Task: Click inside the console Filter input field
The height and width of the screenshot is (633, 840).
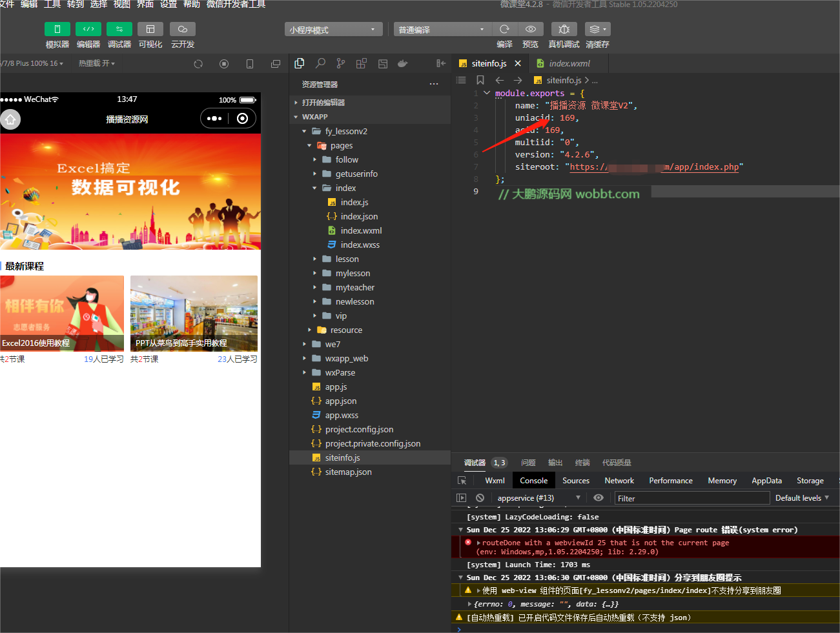Action: point(691,497)
